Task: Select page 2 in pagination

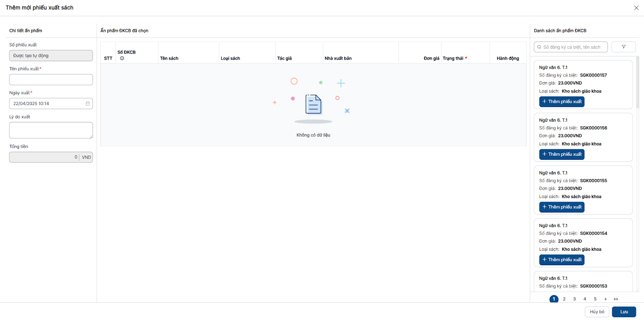Action: pos(564,299)
